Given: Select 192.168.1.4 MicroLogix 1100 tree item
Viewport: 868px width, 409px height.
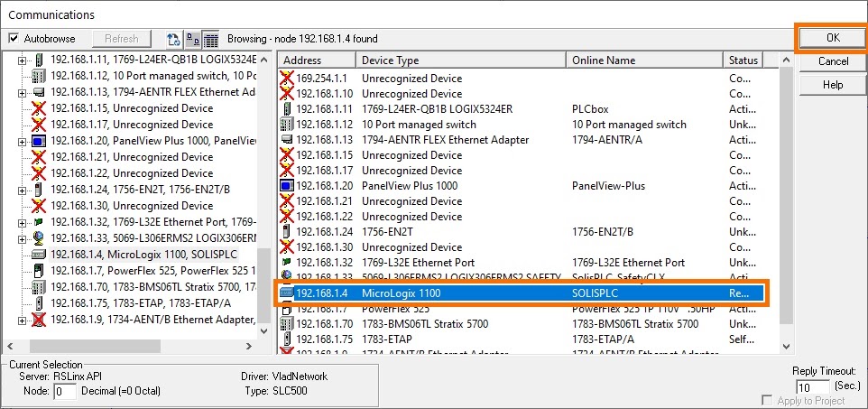Looking at the screenshot, I should point(146,255).
